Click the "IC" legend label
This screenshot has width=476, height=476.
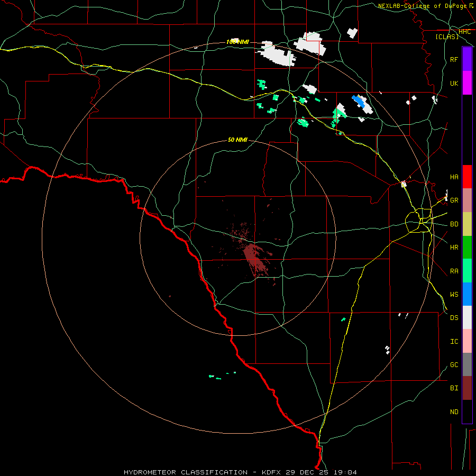click(x=454, y=342)
